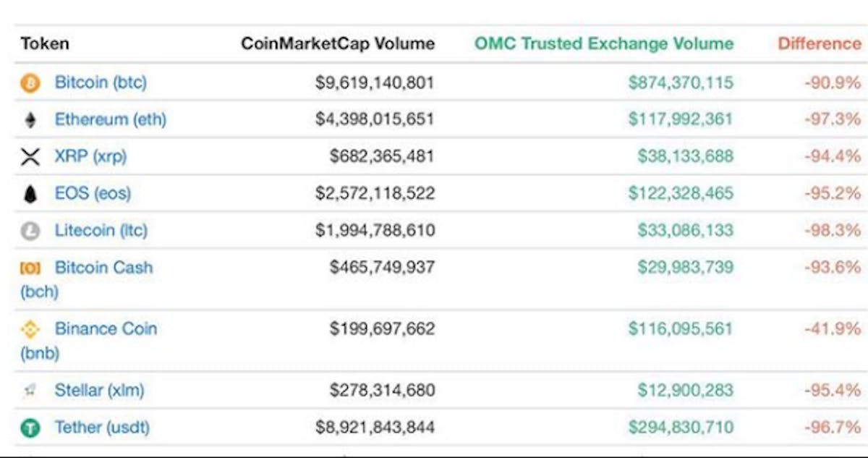Sort by the Token column header

pyautogui.click(x=45, y=43)
